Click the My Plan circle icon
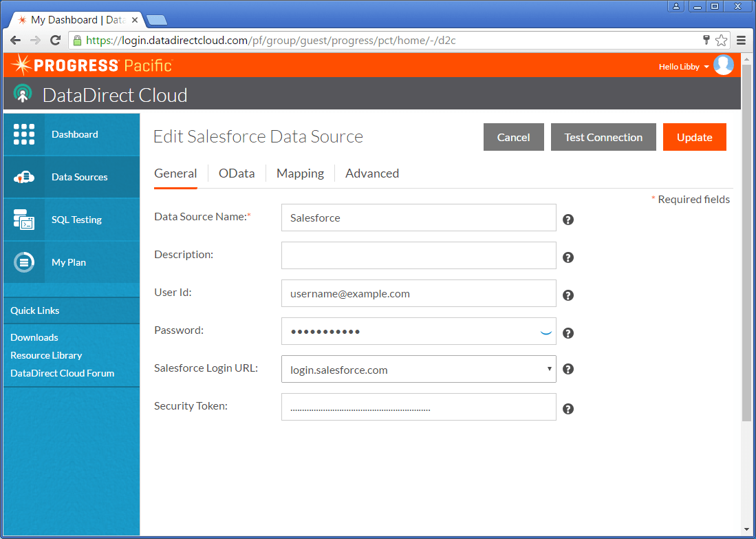The image size is (756, 539). coord(24,262)
